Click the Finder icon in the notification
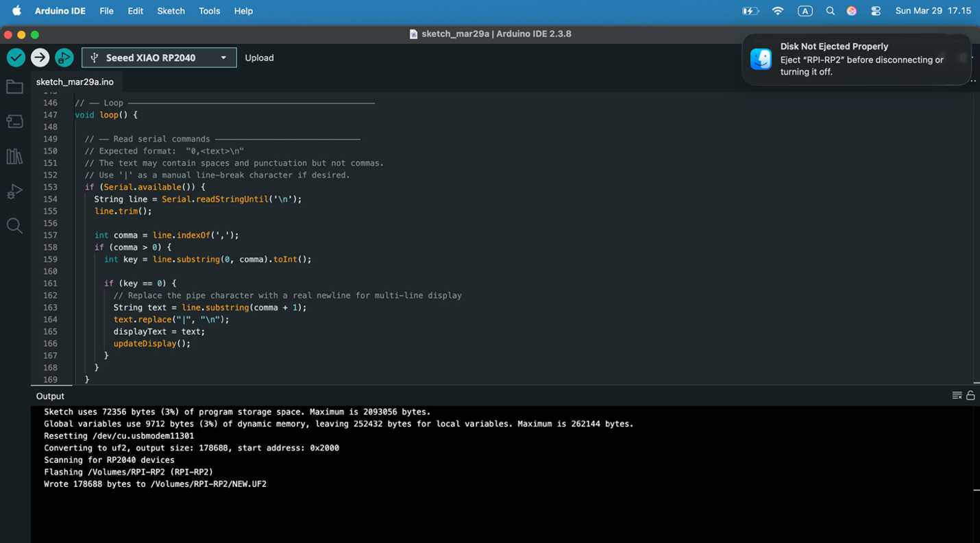The width and height of the screenshot is (980, 543). click(x=761, y=59)
